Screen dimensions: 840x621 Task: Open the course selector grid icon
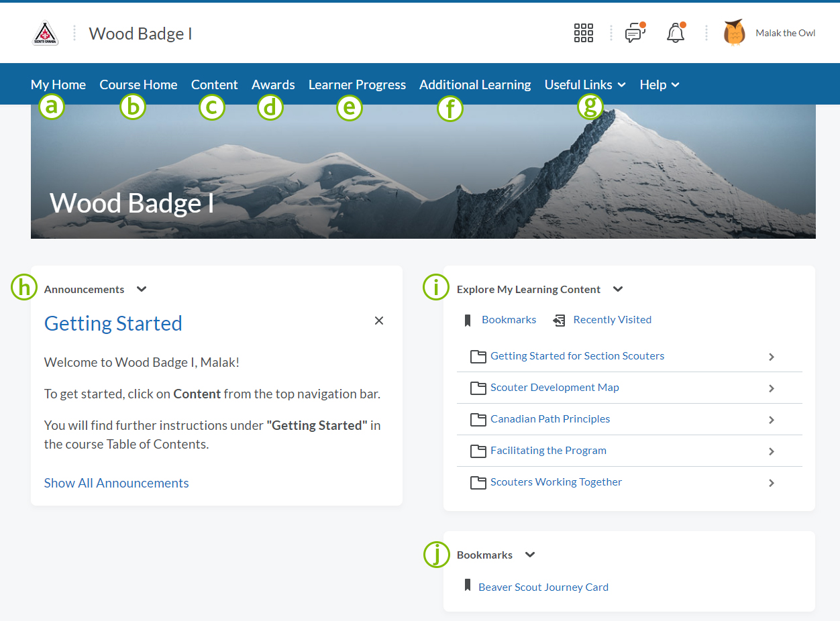(x=583, y=33)
